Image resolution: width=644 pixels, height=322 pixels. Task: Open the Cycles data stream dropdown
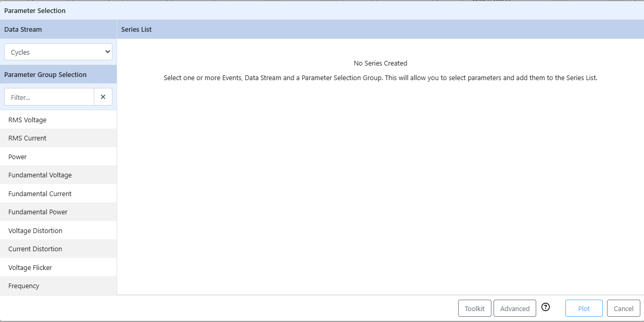click(x=58, y=52)
